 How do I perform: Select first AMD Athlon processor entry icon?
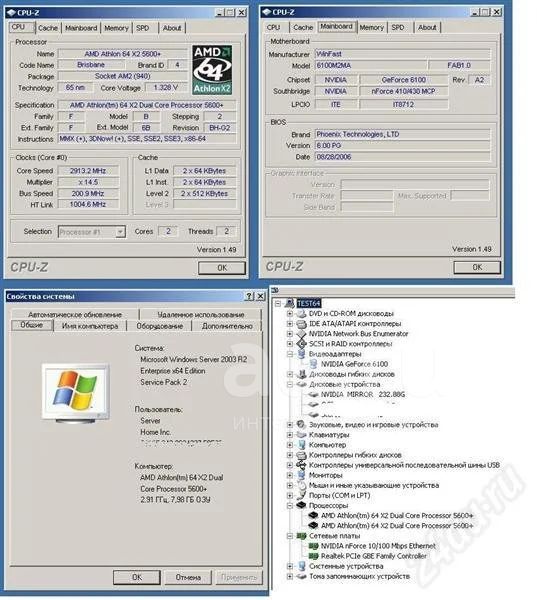coord(313,515)
